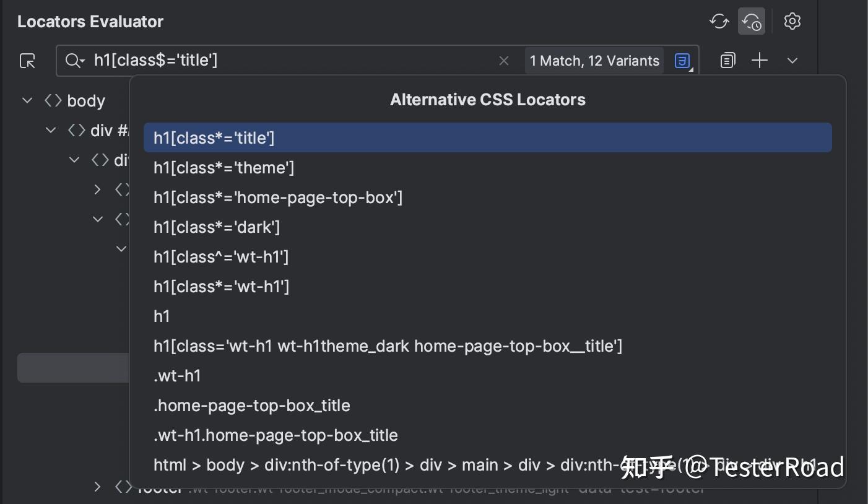
Task: Collapse the div # tree node
Action: pyautogui.click(x=50, y=130)
